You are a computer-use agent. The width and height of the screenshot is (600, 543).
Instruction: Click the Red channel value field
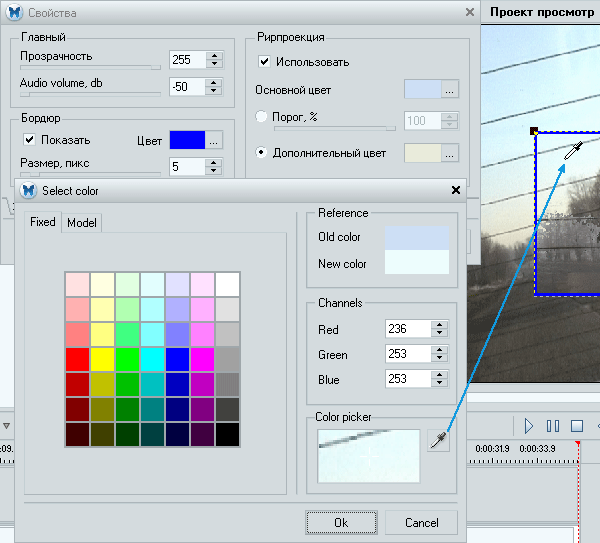pos(408,329)
